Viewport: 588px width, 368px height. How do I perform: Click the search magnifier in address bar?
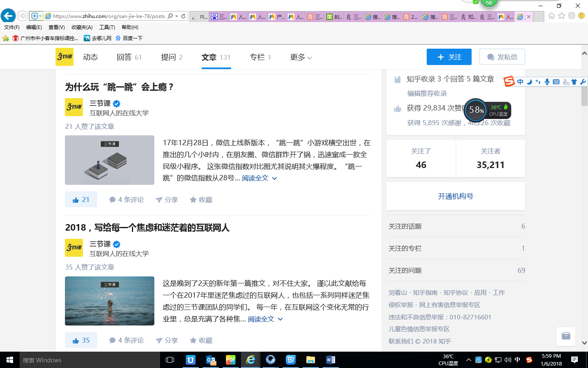click(x=170, y=16)
